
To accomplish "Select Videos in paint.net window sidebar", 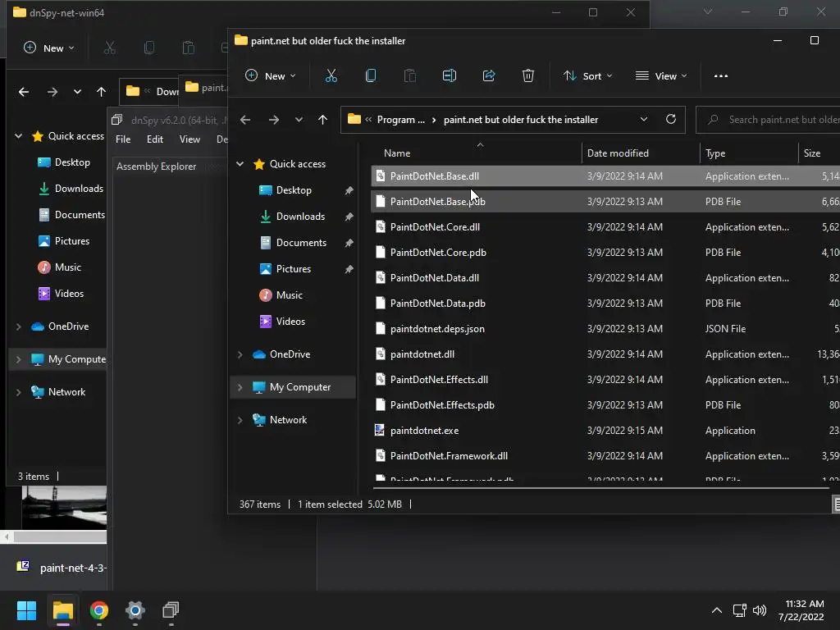I will 290,322.
